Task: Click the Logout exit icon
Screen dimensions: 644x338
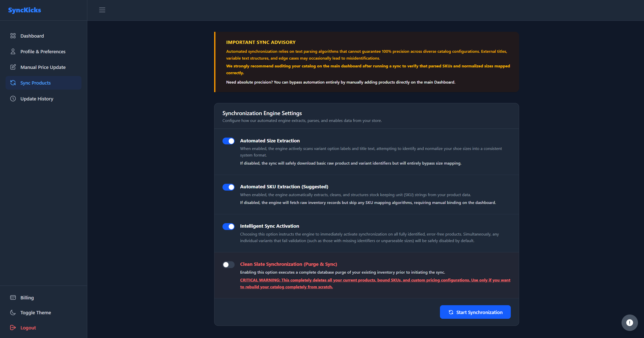Action: pos(13,328)
